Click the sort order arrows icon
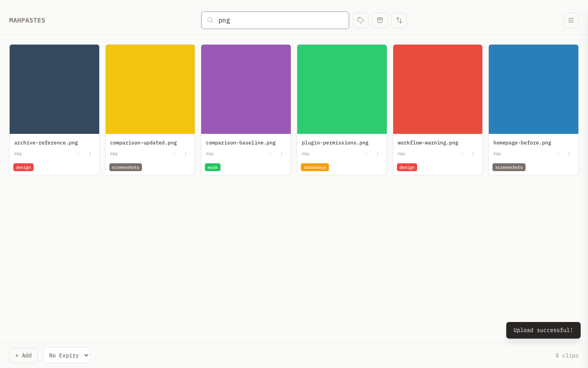 (x=399, y=20)
